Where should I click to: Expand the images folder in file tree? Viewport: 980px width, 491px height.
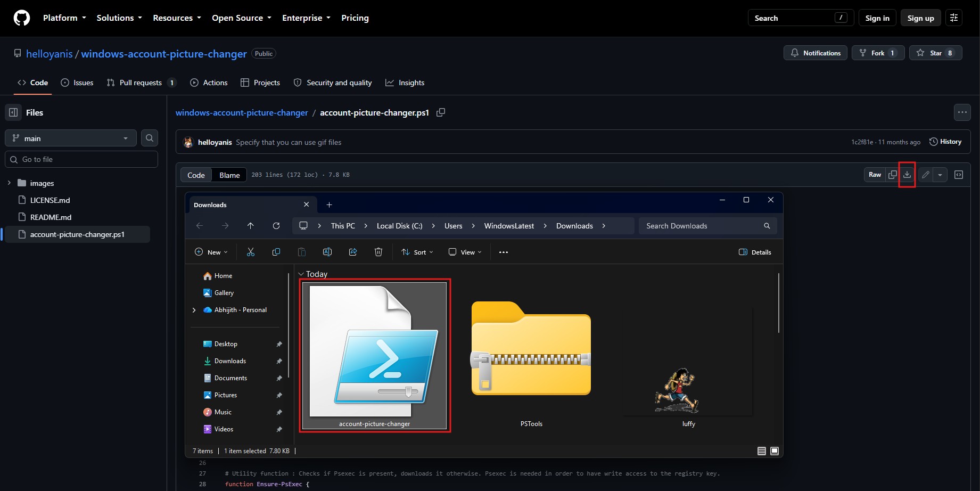9,183
